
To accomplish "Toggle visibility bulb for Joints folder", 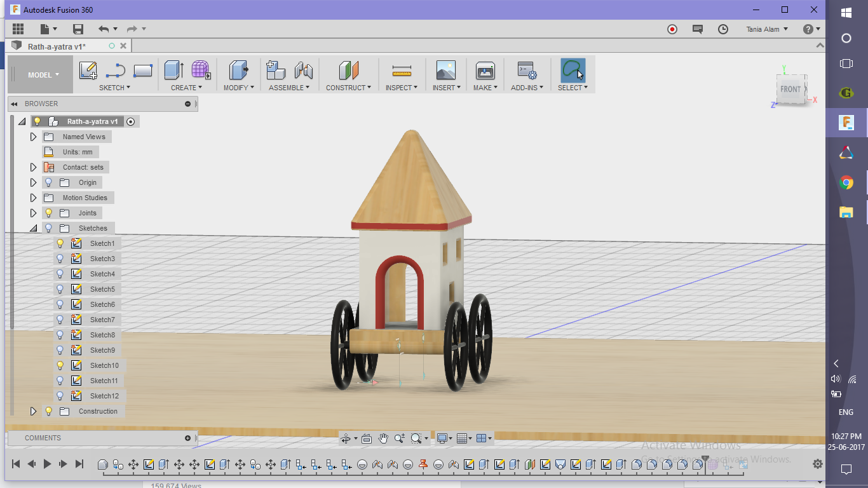I will click(48, 213).
